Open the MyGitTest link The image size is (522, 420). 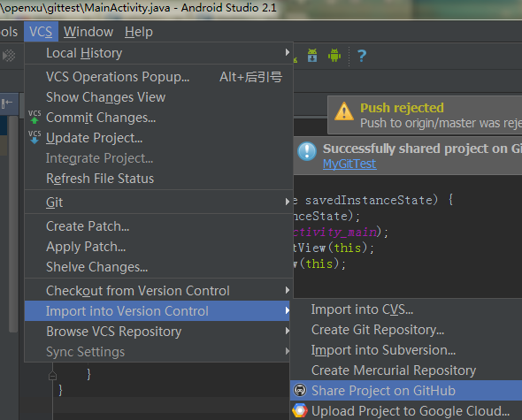click(x=349, y=164)
